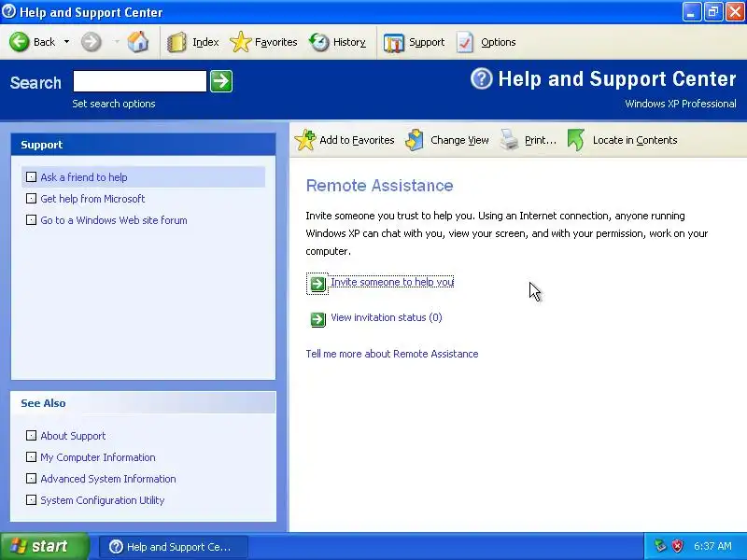Open Set search options link
747x560 pixels.
[x=114, y=104]
